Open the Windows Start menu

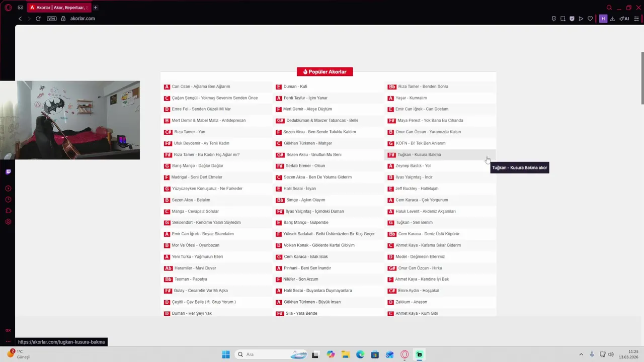pyautogui.click(x=226, y=354)
